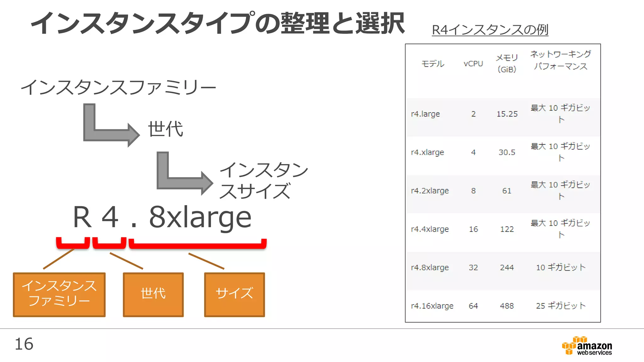Click the ネットワーキングパフォーマンス column header
This screenshot has width=644, height=362.
pos(561,60)
